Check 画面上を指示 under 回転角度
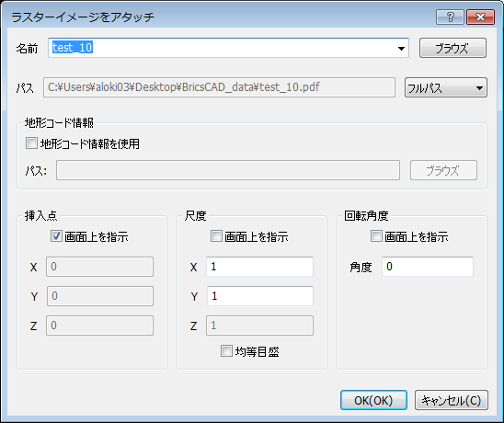 coord(376,236)
